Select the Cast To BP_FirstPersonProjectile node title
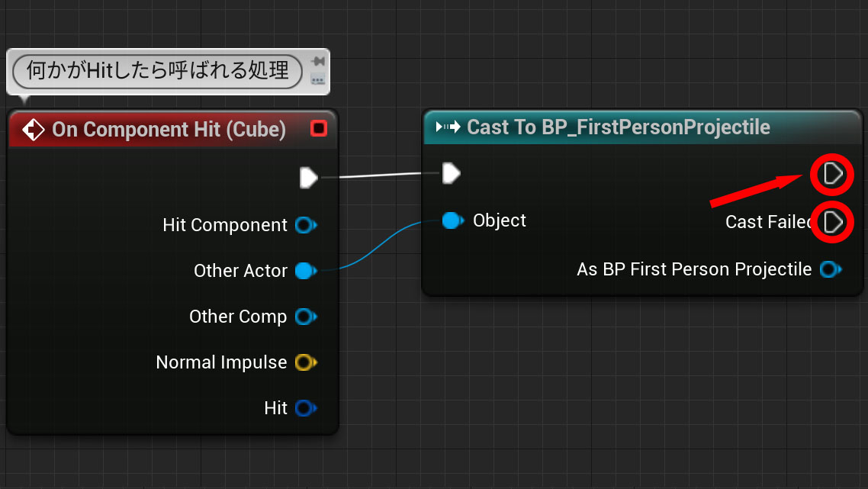 (x=619, y=127)
